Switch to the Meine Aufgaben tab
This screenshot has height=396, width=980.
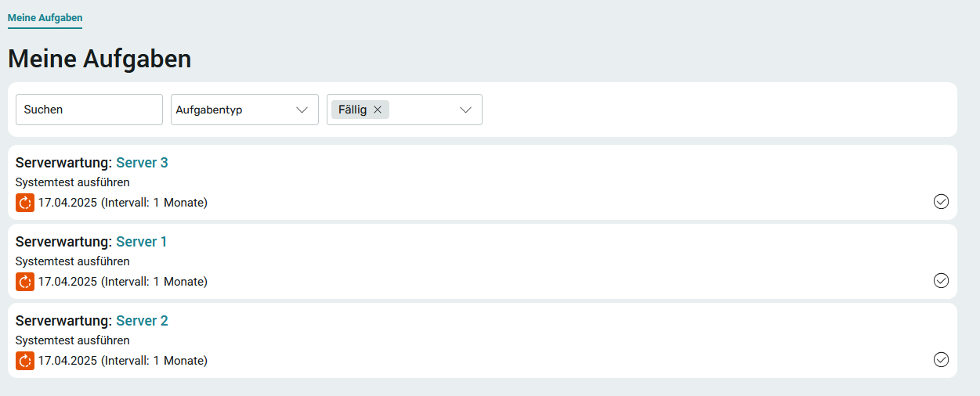coord(45,17)
